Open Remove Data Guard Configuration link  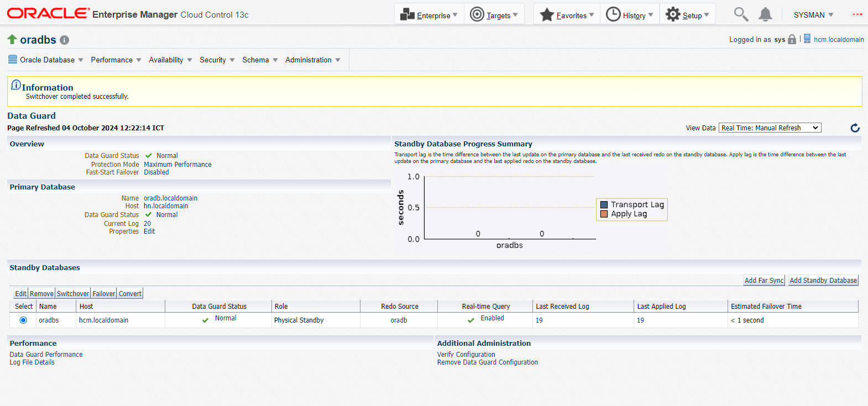(x=487, y=362)
